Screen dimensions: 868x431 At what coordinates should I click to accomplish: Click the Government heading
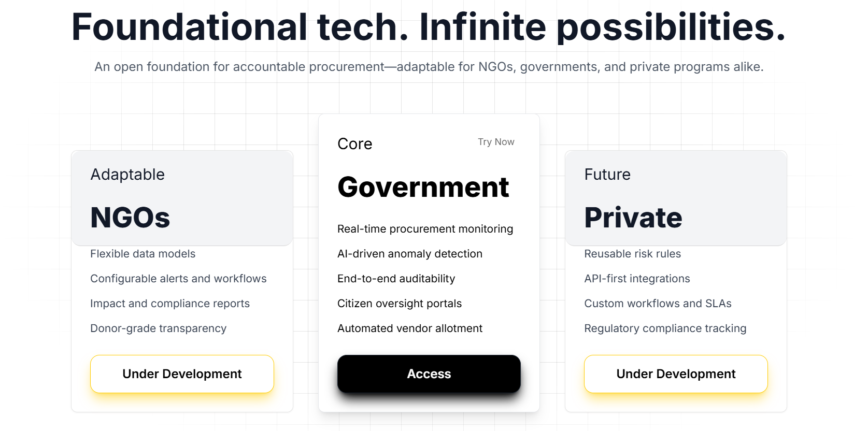(x=423, y=187)
